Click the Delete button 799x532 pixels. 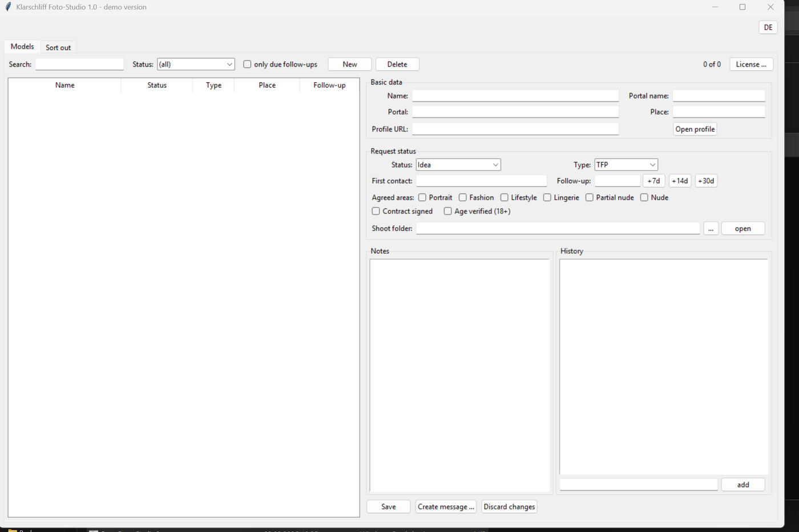pos(397,64)
